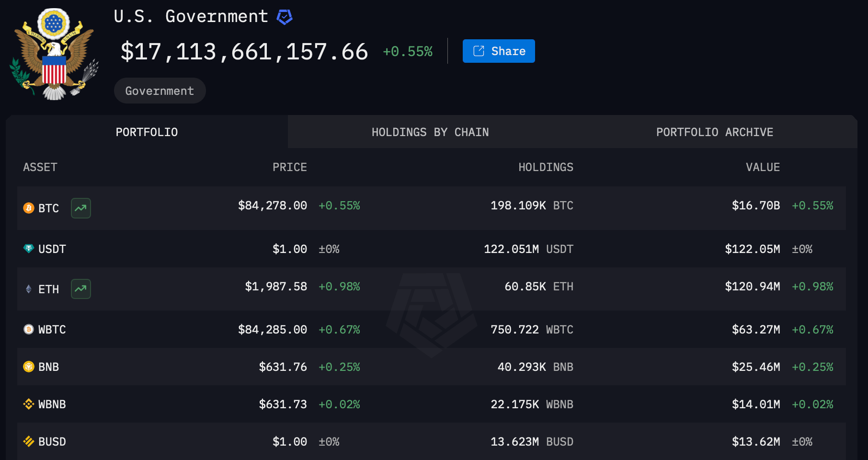This screenshot has width=868, height=460.
Task: Click the $25.46M BNB value
Action: tap(756, 367)
